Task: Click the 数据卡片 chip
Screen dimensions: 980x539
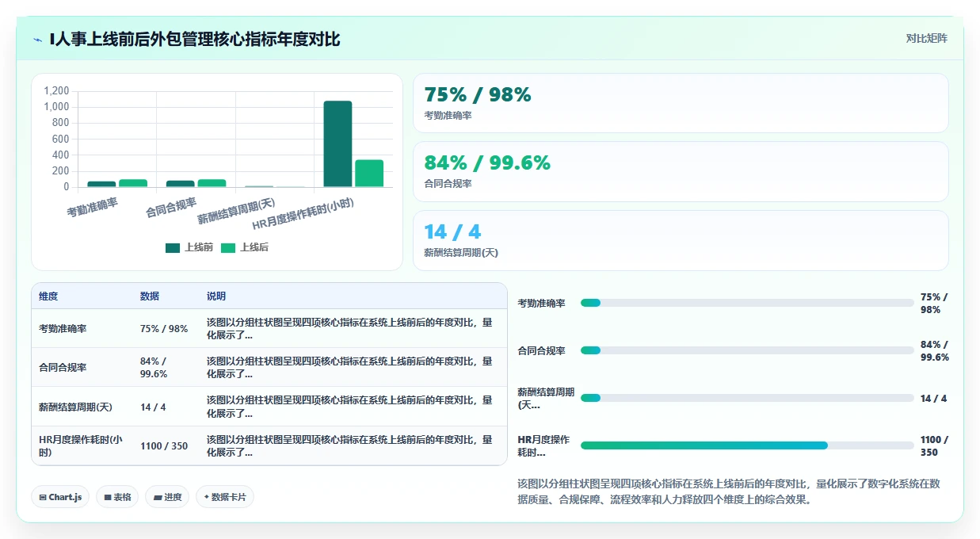Action: pos(225,497)
